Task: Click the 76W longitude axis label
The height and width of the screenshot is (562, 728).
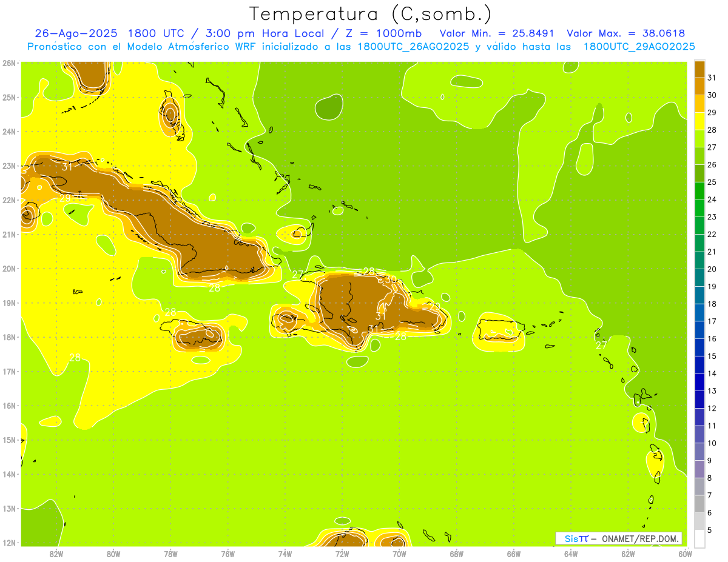Action: tap(227, 554)
